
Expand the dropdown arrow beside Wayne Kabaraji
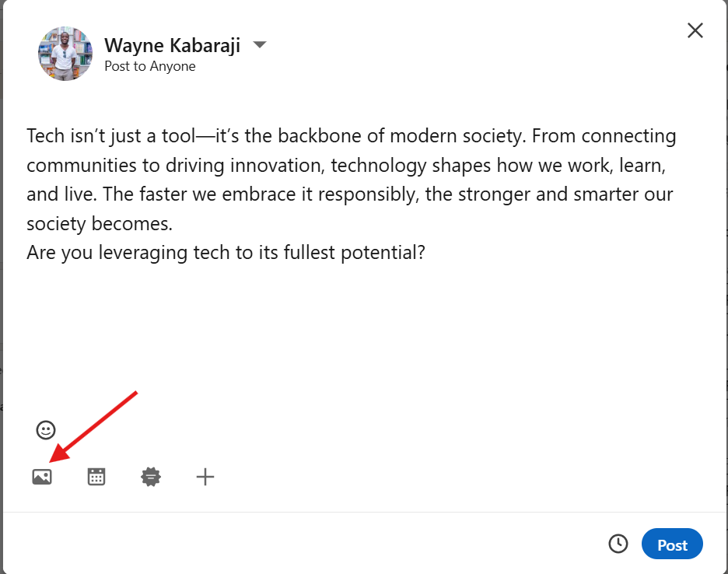tap(260, 45)
